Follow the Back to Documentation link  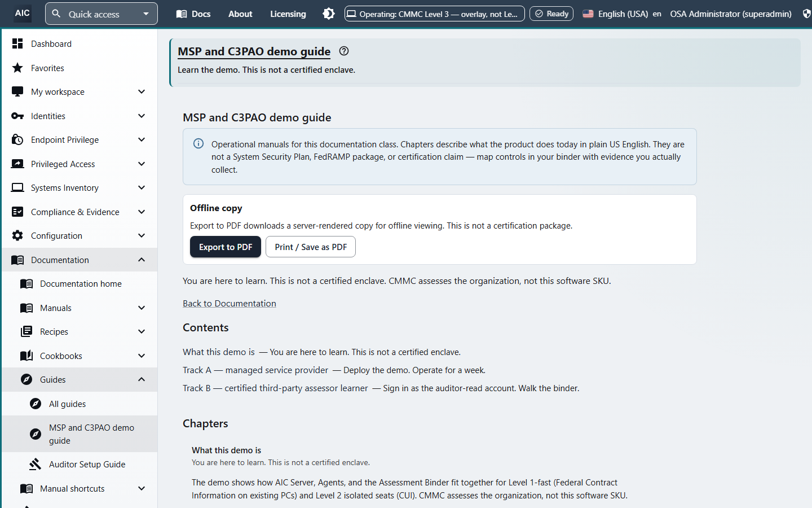coord(230,303)
